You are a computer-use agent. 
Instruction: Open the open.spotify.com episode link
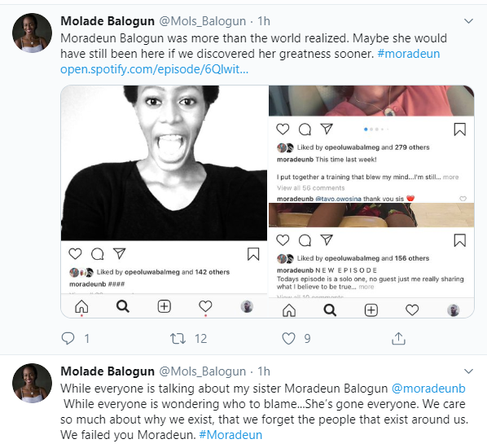click(x=155, y=69)
